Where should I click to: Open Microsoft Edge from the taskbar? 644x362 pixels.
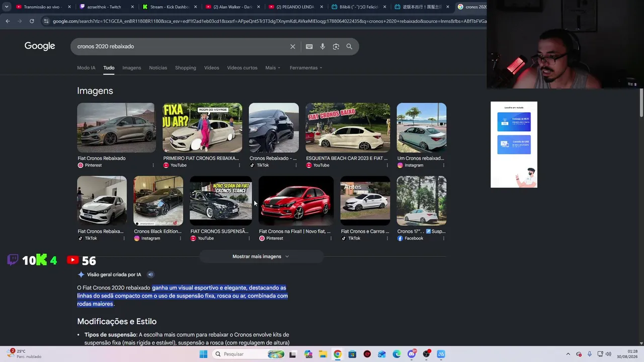396,354
